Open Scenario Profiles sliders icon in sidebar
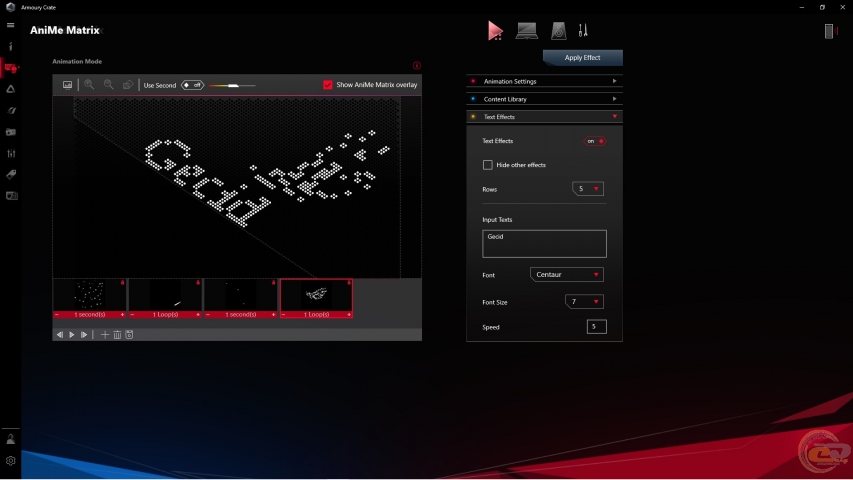Image resolution: width=853 pixels, height=480 pixels. point(10,153)
